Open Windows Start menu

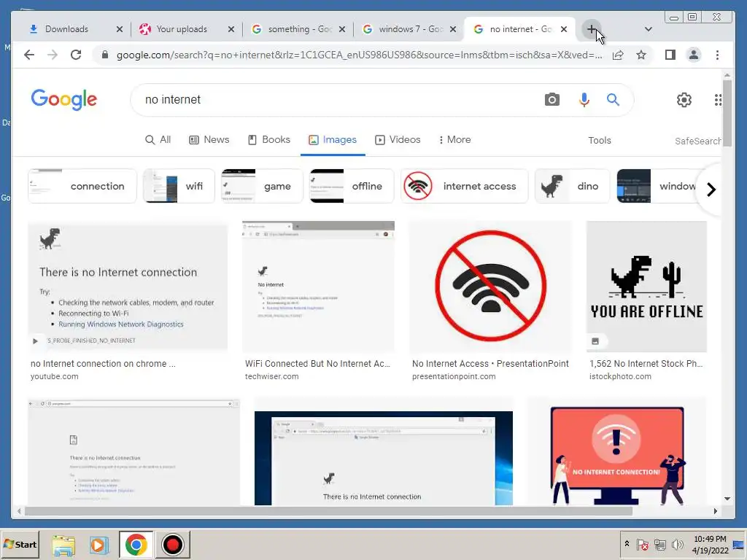[x=20, y=544]
